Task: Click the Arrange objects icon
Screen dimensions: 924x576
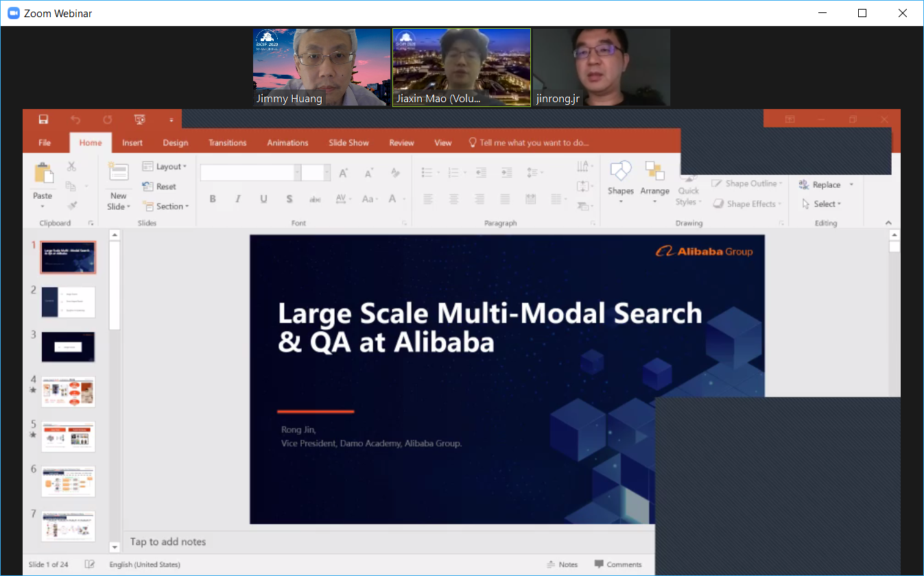Action: [x=654, y=171]
